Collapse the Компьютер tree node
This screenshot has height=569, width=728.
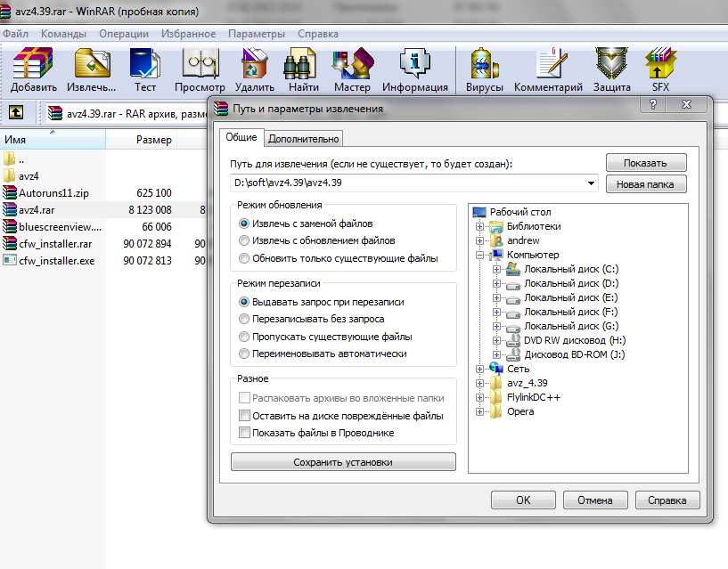tap(479, 255)
